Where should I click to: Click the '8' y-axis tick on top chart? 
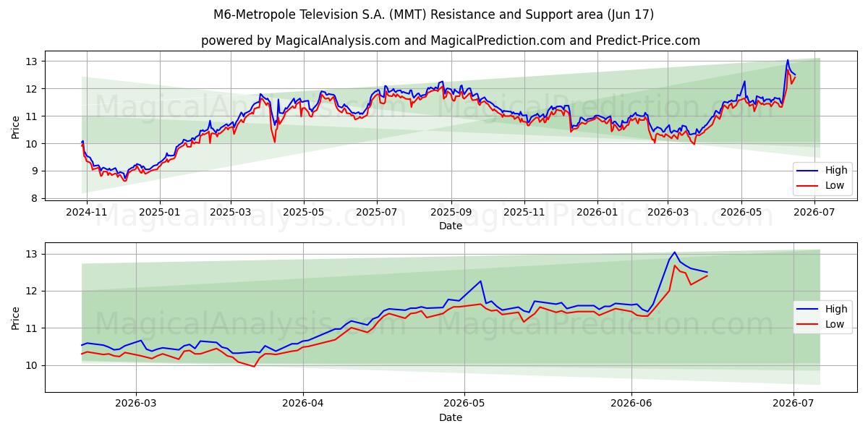pyautogui.click(x=36, y=198)
